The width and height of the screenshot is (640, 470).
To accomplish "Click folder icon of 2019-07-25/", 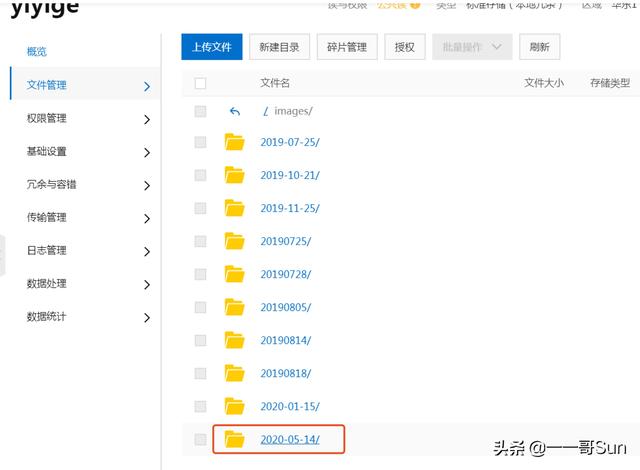I will (235, 142).
